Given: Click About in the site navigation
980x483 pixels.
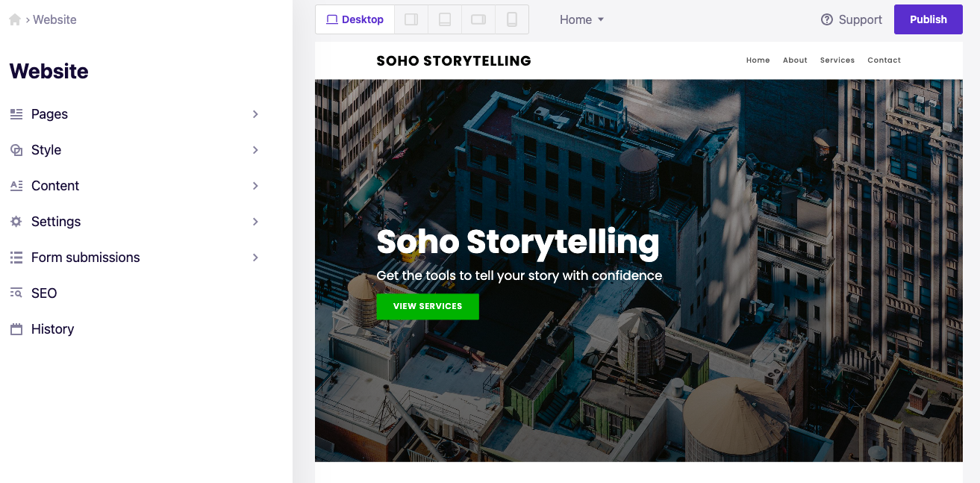Looking at the screenshot, I should (795, 60).
